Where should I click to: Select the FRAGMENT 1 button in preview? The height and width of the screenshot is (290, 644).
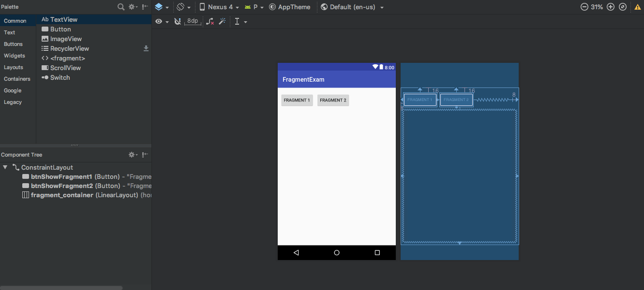point(297,100)
